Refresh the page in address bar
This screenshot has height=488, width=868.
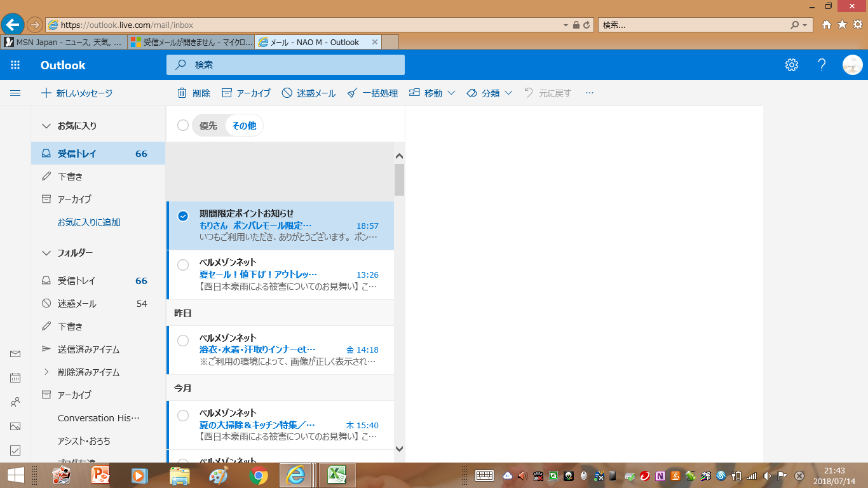click(587, 25)
